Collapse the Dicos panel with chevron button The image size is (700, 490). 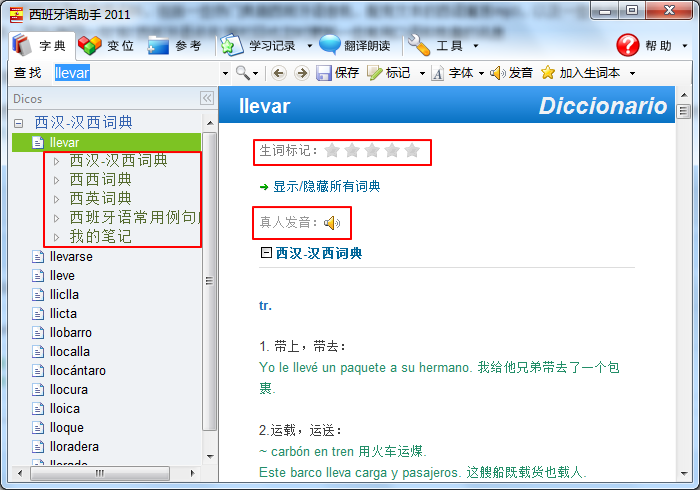pyautogui.click(x=207, y=98)
